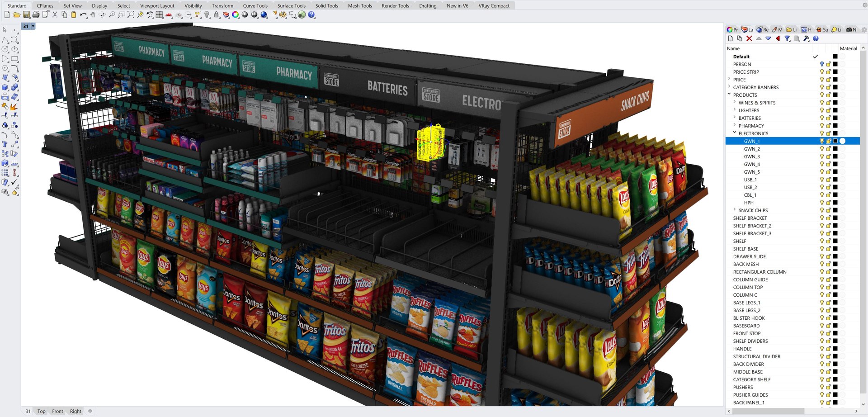Click the New Layer page icon
Viewport: 868px width, 417px height.
(730, 39)
